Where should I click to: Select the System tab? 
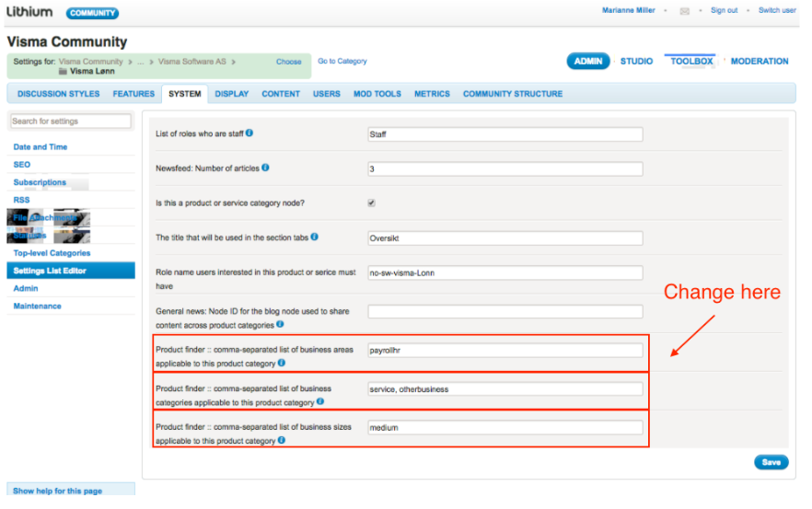pyautogui.click(x=185, y=94)
